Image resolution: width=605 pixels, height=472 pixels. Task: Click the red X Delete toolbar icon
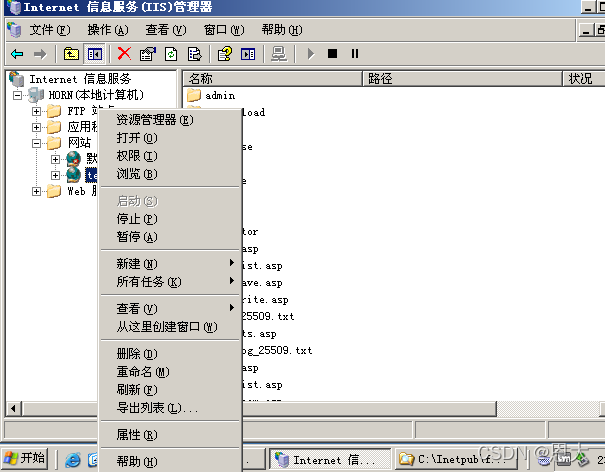click(x=124, y=54)
